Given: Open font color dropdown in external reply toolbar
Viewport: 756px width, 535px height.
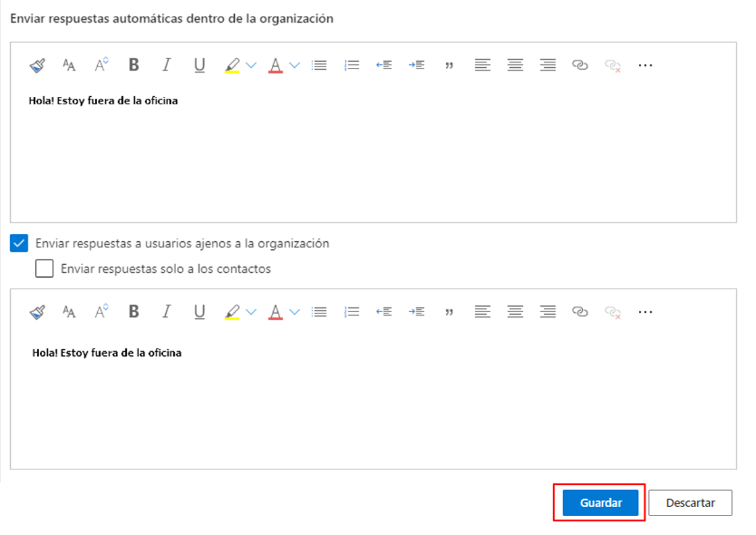Looking at the screenshot, I should click(x=295, y=312).
